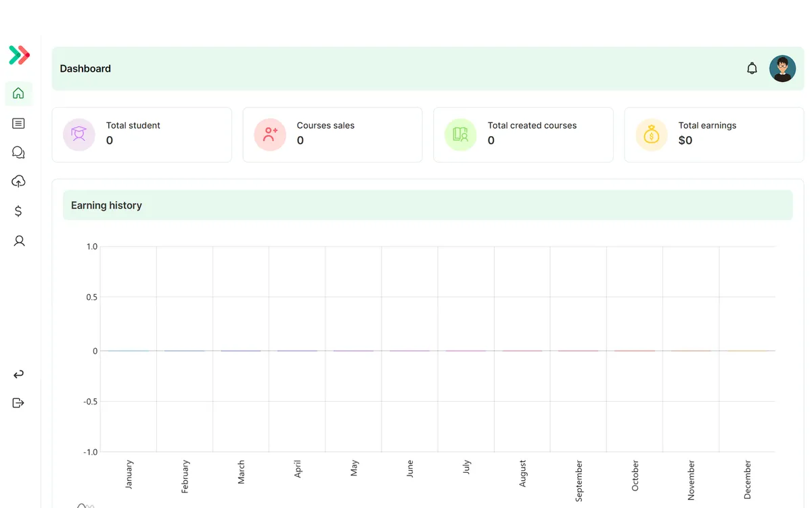Open the courses list sidebar icon
Viewport: 812px width, 508px height.
click(18, 123)
